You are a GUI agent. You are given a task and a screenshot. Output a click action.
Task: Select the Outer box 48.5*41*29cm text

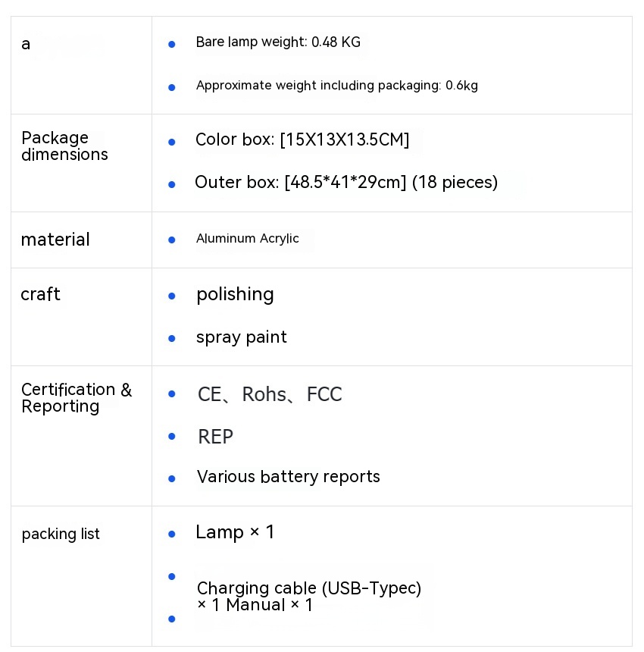coord(346,183)
